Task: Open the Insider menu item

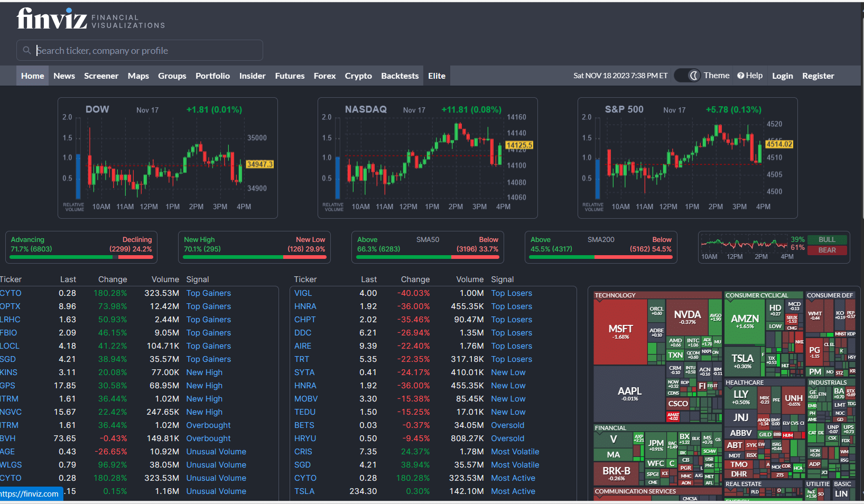Action: (x=252, y=76)
